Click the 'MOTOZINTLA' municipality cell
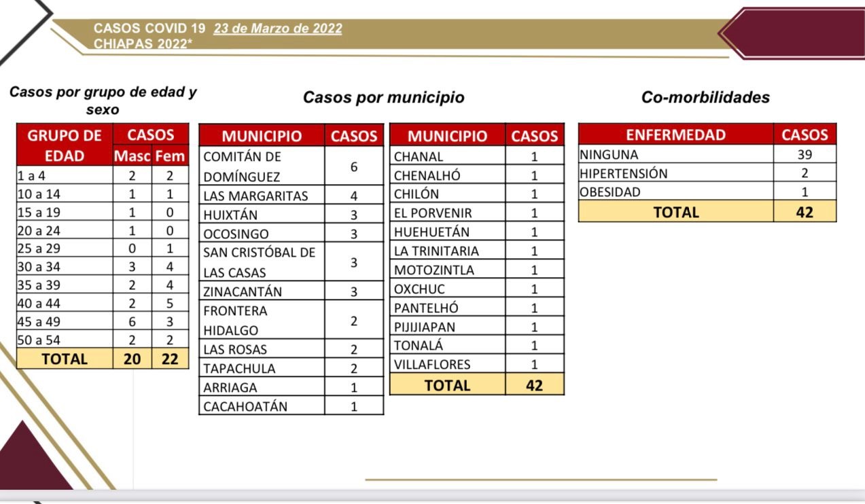 click(448, 270)
